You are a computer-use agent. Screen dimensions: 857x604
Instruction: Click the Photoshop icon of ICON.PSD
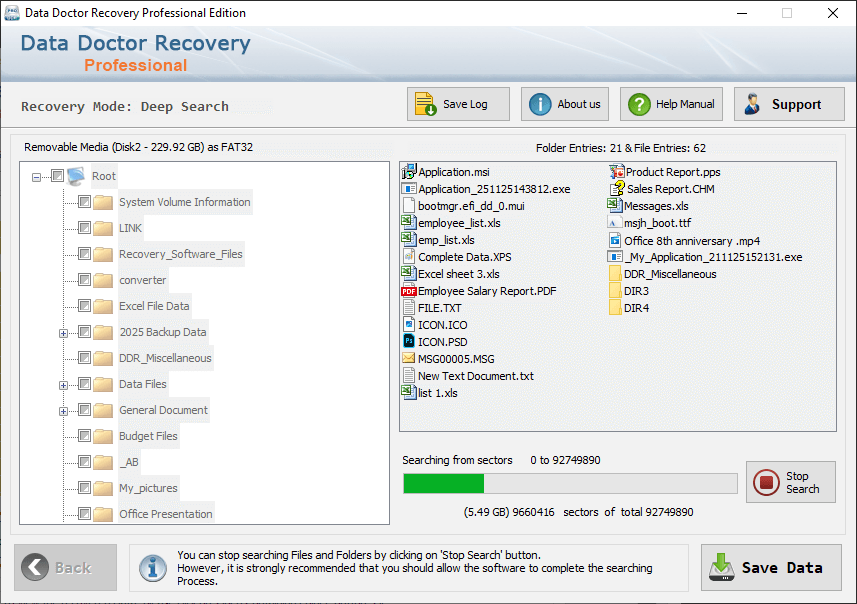pyautogui.click(x=409, y=342)
